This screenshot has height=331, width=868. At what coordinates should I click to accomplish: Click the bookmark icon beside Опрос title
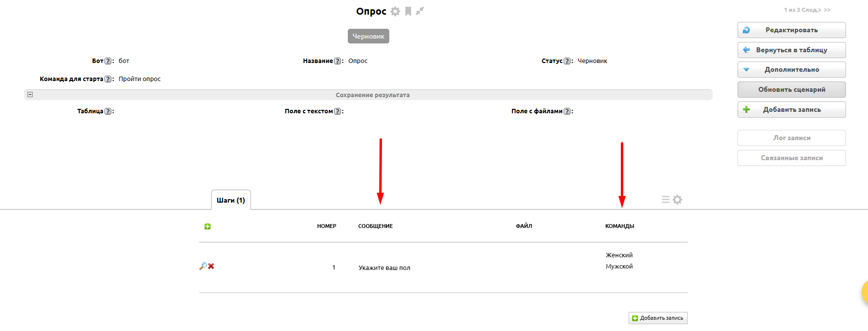point(408,11)
